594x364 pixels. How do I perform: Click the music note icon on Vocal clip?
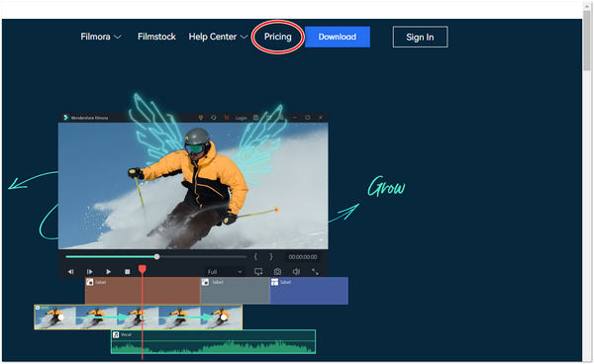pos(116,335)
